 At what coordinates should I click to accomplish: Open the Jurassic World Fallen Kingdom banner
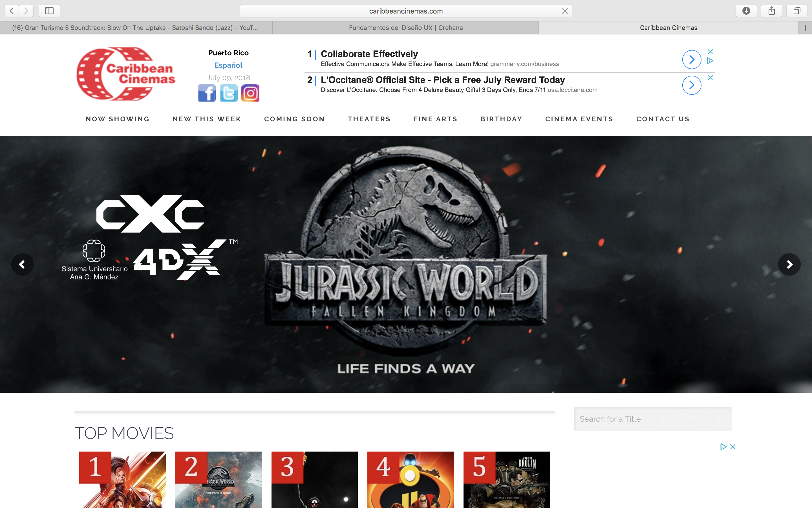406,264
